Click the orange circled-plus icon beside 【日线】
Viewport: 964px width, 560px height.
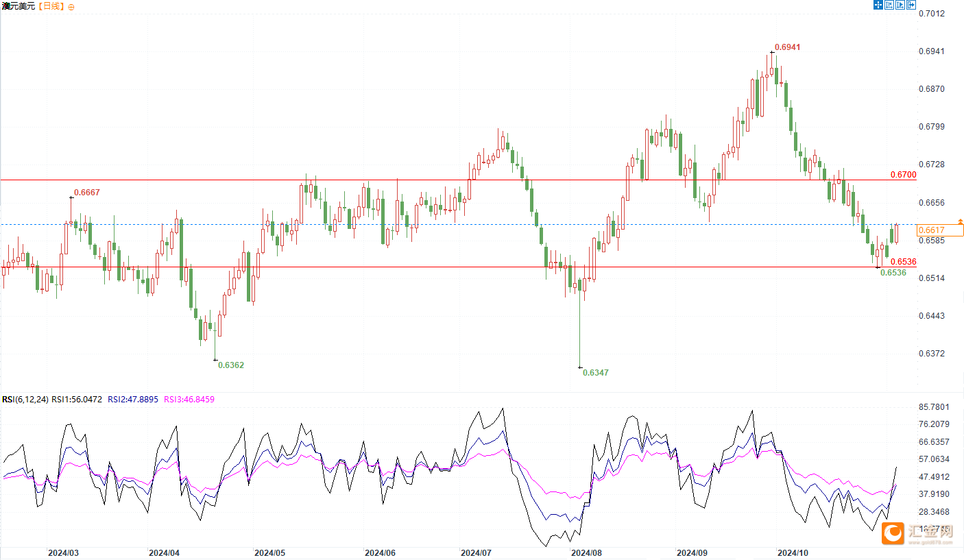click(71, 6)
